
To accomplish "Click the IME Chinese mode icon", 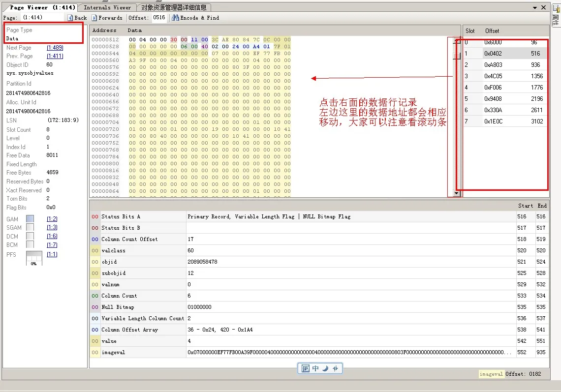I will point(315,368).
